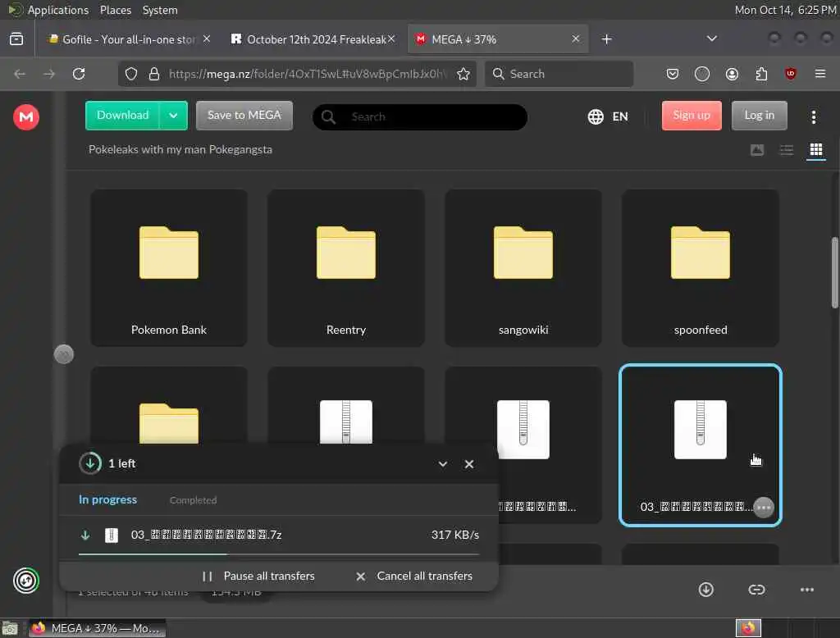Viewport: 840px width, 638px height.
Task: Switch to list view
Action: [787, 150]
